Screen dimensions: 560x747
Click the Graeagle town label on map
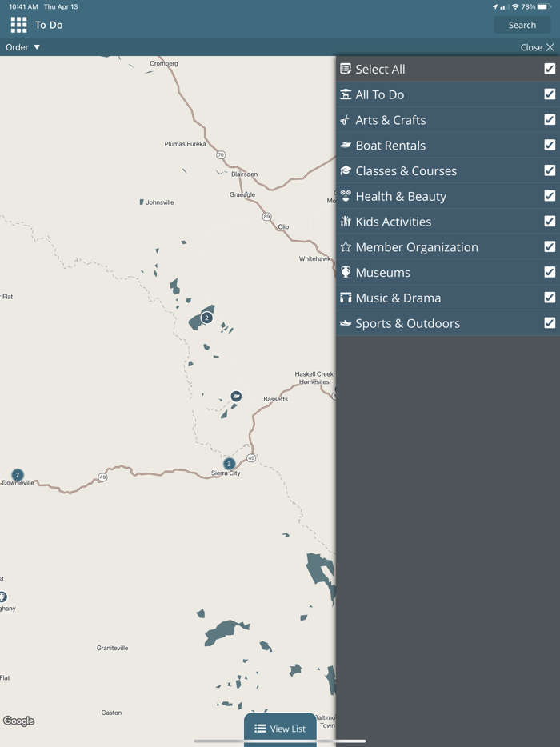(242, 194)
